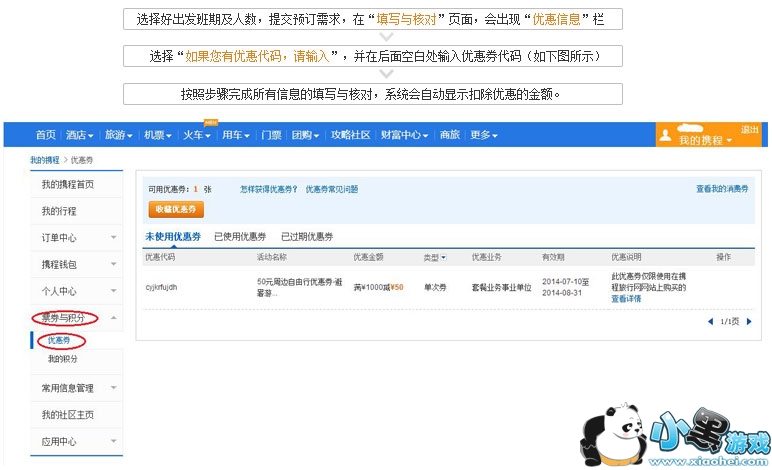This screenshot has height=470, width=772.
Task: Go to next page with right arrow
Action: tap(749, 321)
